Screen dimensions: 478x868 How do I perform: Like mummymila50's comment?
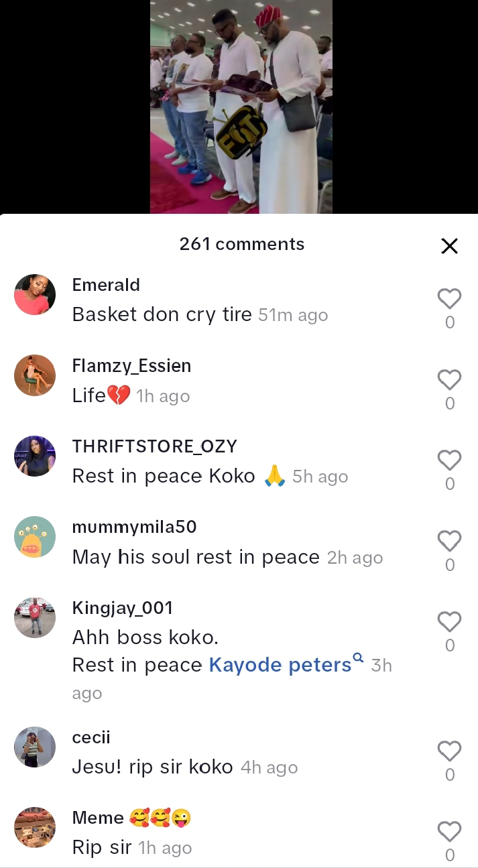[x=449, y=541]
